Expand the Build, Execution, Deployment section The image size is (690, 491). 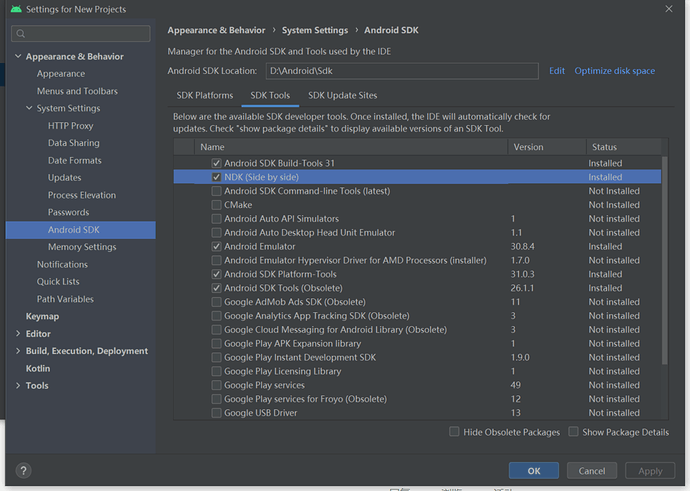(17, 351)
